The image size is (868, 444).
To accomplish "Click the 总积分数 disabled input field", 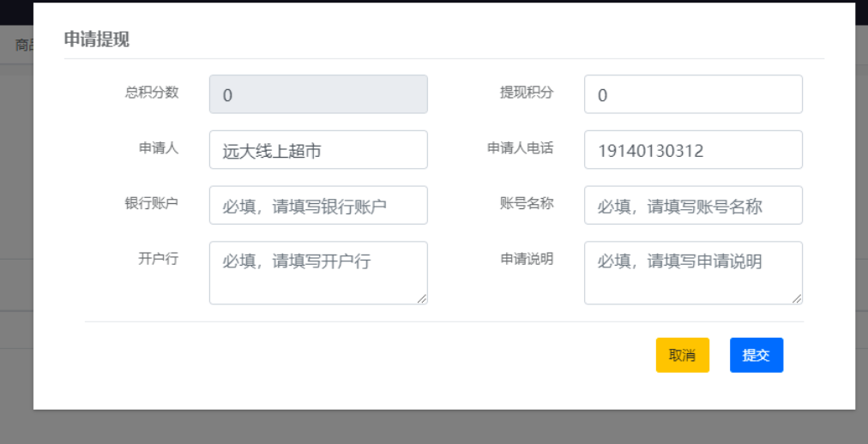I will pyautogui.click(x=318, y=94).
